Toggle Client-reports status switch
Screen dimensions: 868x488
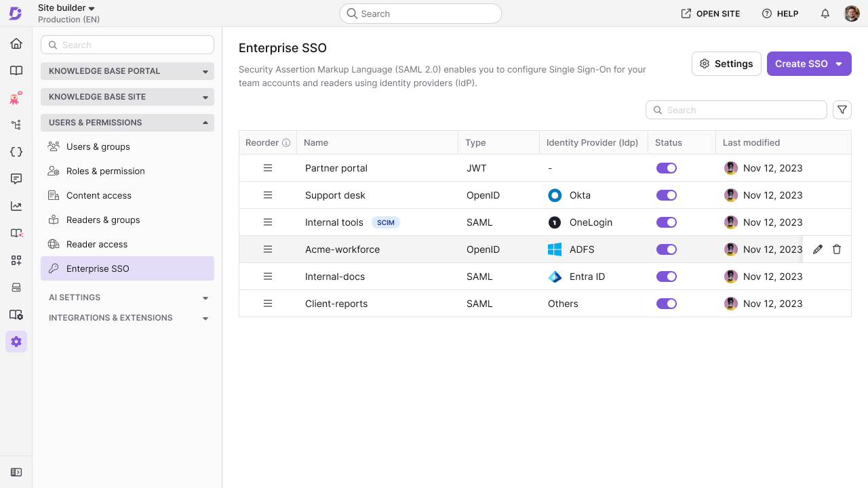[x=667, y=304]
